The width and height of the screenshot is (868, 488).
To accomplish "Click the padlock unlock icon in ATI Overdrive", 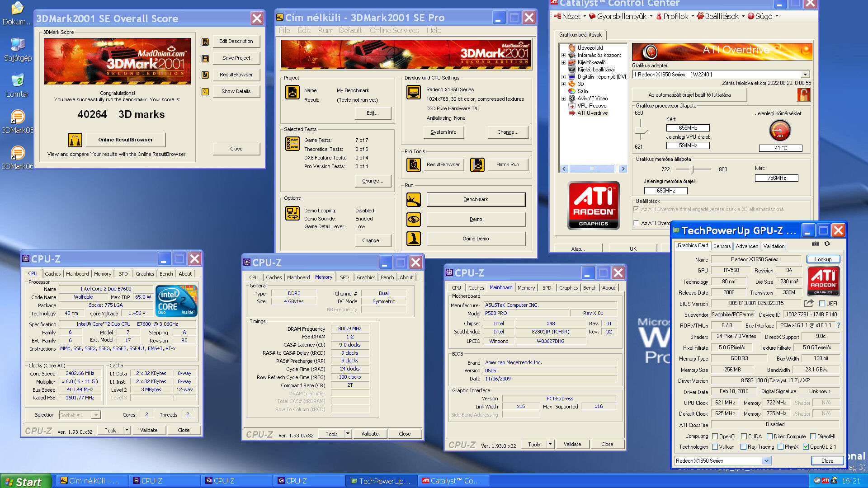I will (803, 95).
